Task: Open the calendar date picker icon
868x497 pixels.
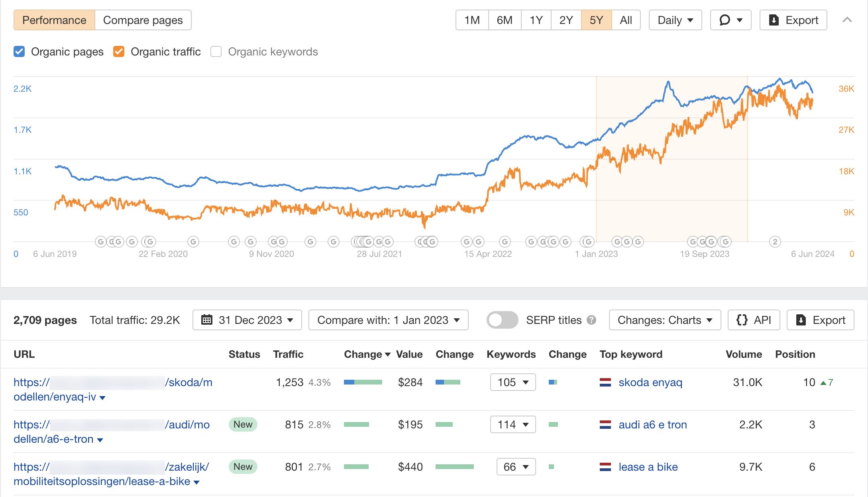Action: (208, 320)
